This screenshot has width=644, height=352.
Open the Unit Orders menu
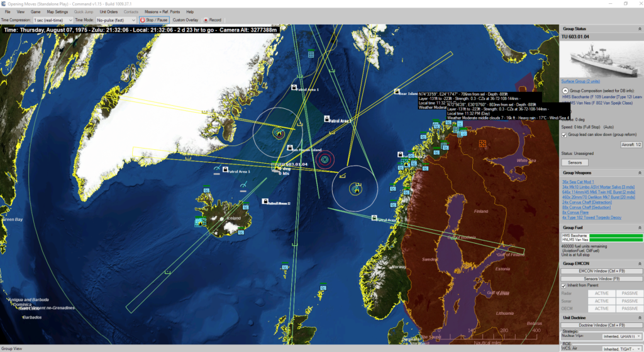tap(108, 12)
